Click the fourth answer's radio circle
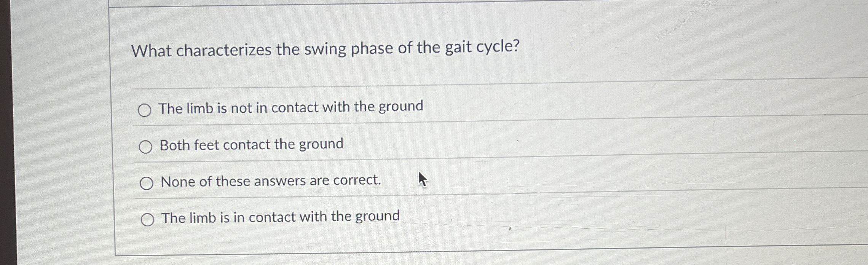The width and height of the screenshot is (868, 265). [148, 220]
